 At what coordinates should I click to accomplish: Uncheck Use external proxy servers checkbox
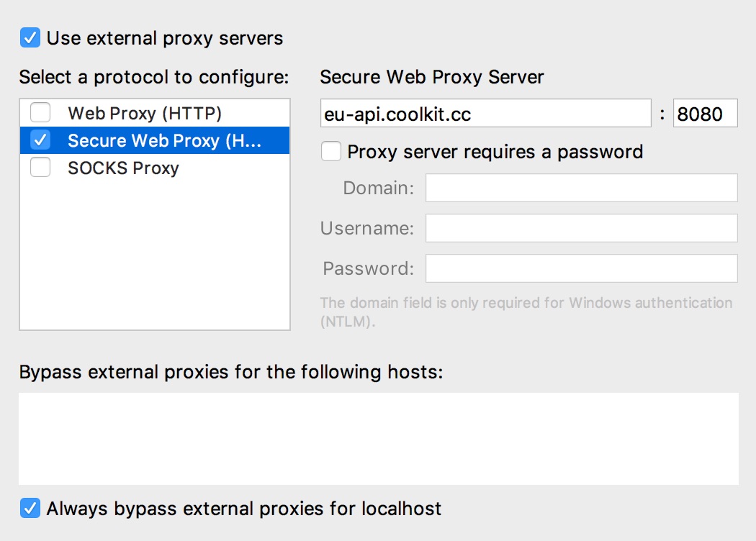pyautogui.click(x=30, y=38)
